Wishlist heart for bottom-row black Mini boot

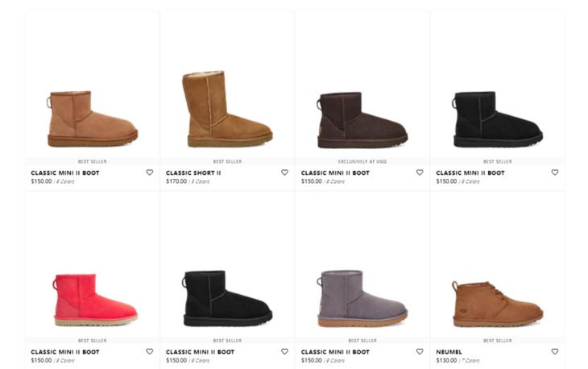[x=284, y=351]
